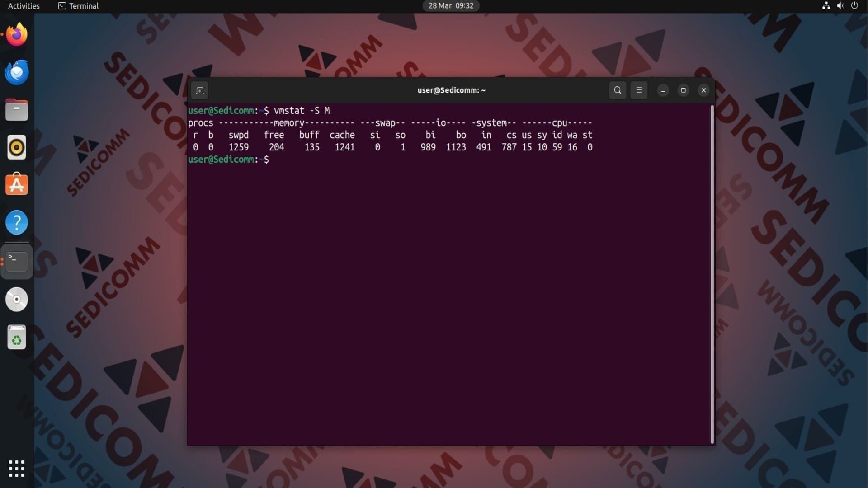
Task: Click Activities in the top bar
Action: click(x=24, y=6)
